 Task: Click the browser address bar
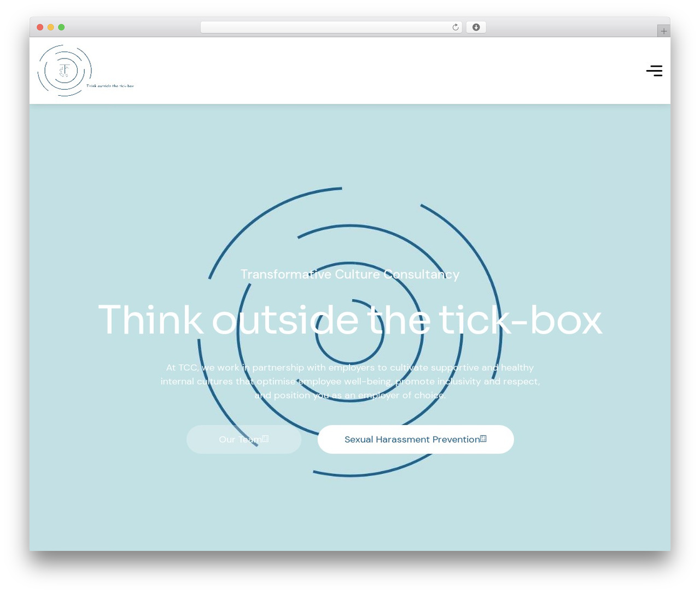331,27
